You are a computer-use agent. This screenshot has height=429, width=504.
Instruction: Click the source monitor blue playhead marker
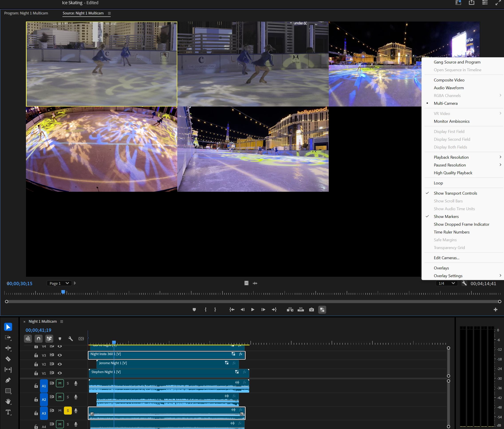click(63, 292)
